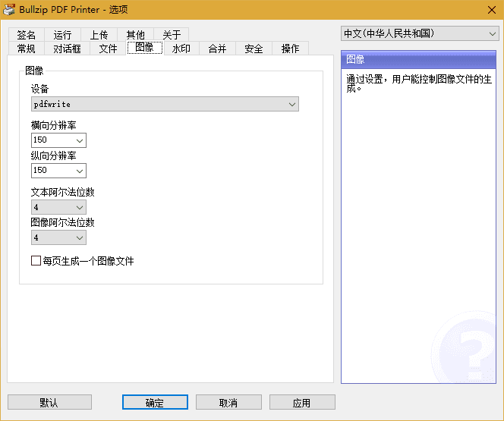The image size is (504, 421).
Task: Click the Bullzip printer icon in title bar
Action: pyautogui.click(x=9, y=10)
